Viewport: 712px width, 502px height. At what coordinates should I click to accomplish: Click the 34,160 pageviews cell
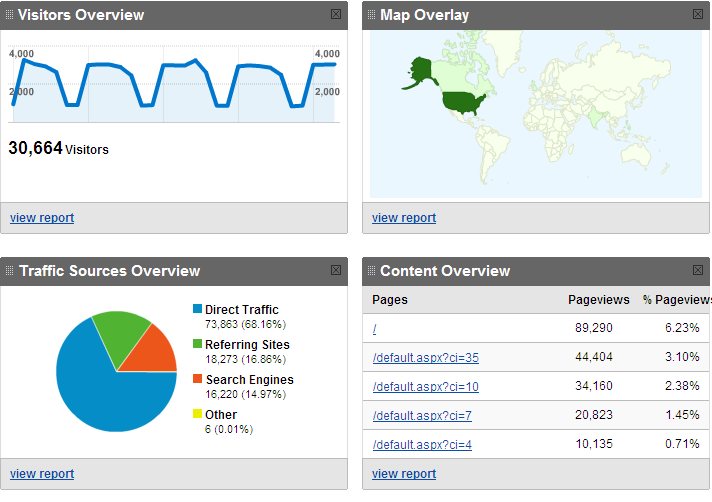[x=593, y=386]
